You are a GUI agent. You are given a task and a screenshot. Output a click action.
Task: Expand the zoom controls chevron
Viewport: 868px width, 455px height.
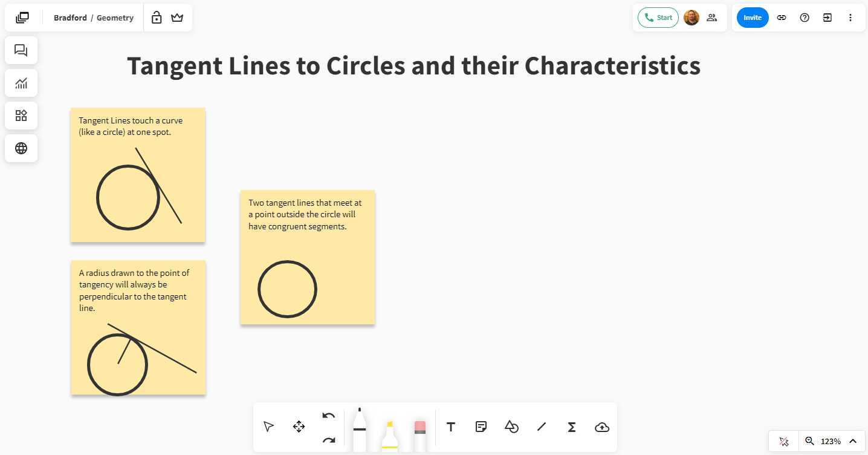852,441
